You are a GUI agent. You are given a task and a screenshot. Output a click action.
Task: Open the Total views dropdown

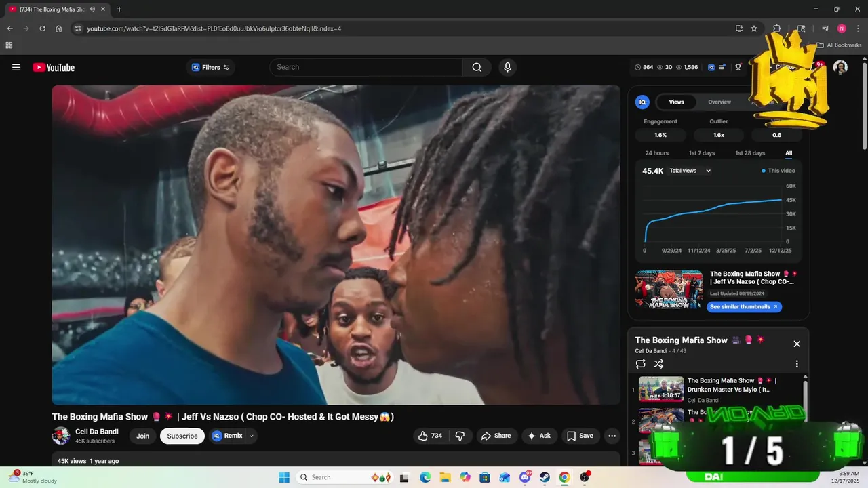click(x=690, y=171)
